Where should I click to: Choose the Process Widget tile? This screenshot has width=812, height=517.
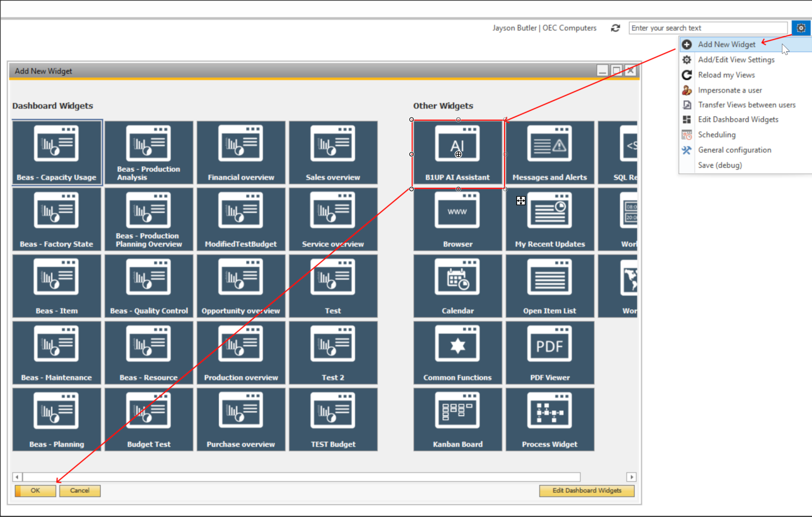549,419
